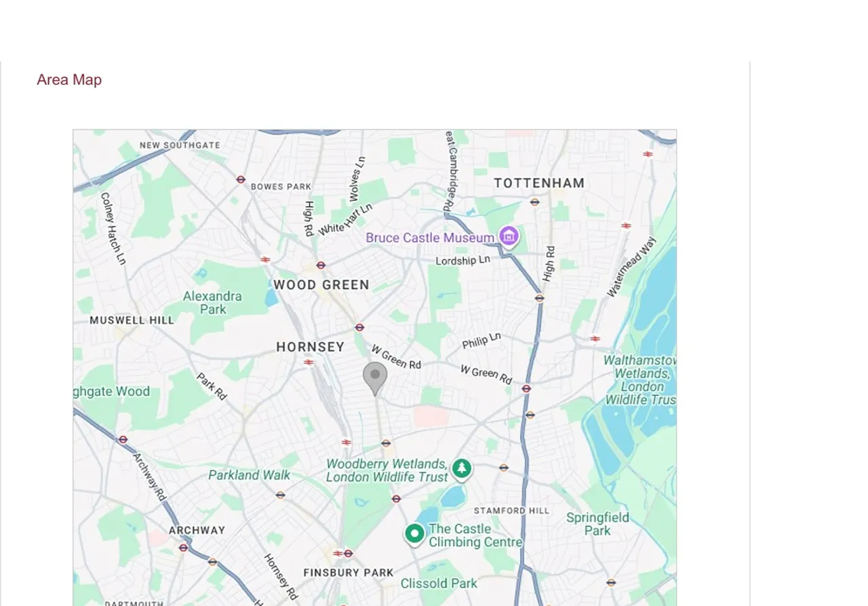Click the Parkland Walk label
The height and width of the screenshot is (606, 868).
pyautogui.click(x=249, y=475)
